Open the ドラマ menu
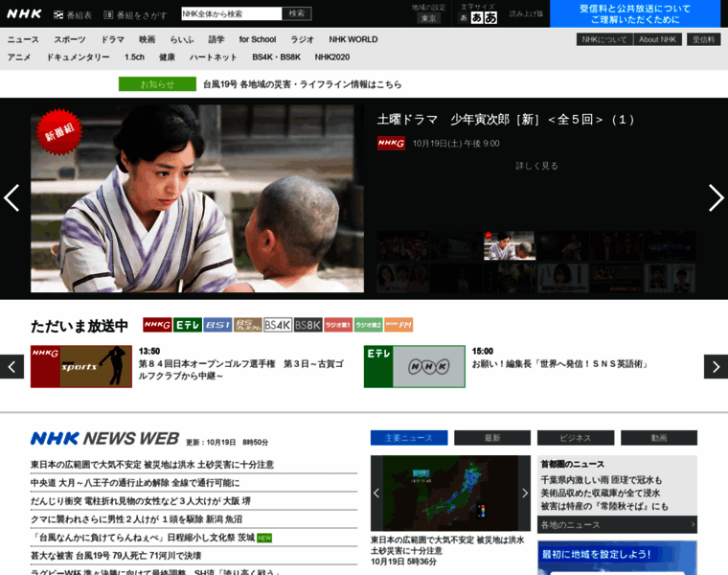The image size is (728, 575). 113,39
